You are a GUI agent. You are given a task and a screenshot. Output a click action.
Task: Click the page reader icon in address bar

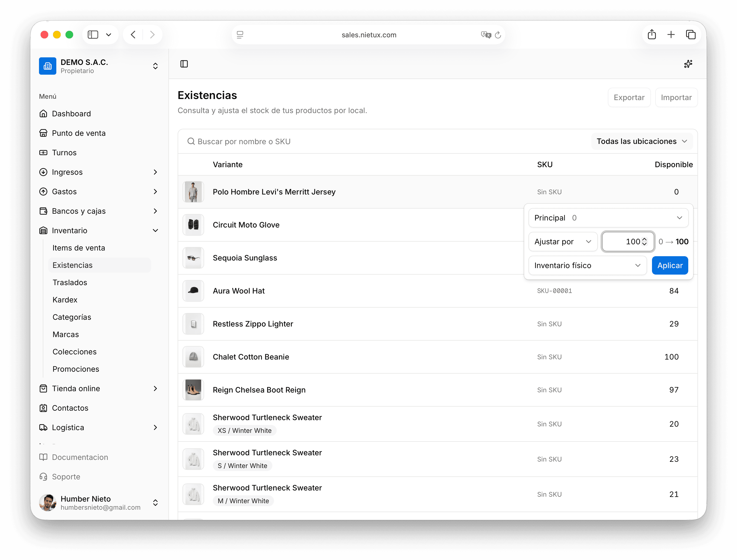240,35
